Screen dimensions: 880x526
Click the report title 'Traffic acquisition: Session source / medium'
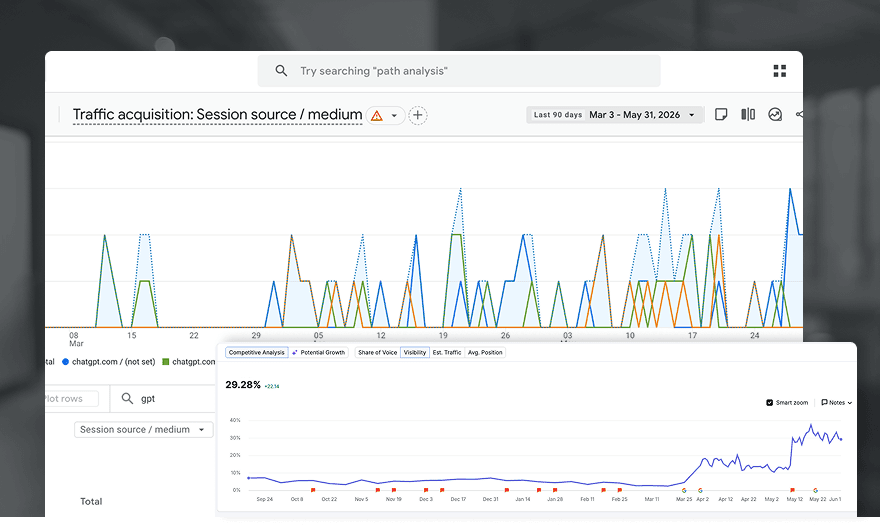[x=217, y=115]
